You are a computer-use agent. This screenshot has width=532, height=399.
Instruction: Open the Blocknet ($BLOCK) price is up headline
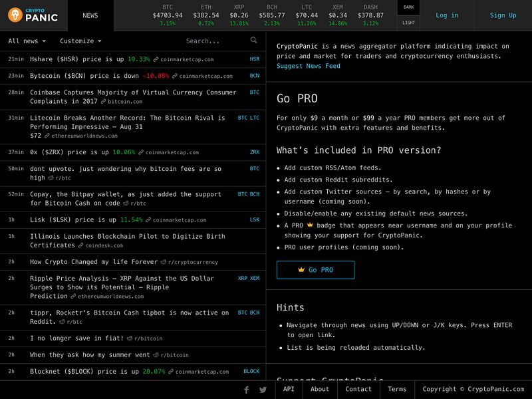[x=97, y=371]
